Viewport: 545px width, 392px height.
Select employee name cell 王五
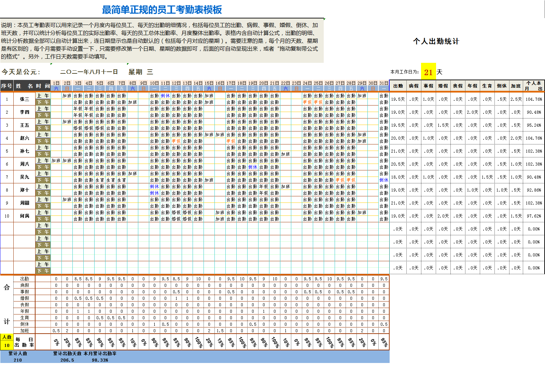(x=25, y=125)
